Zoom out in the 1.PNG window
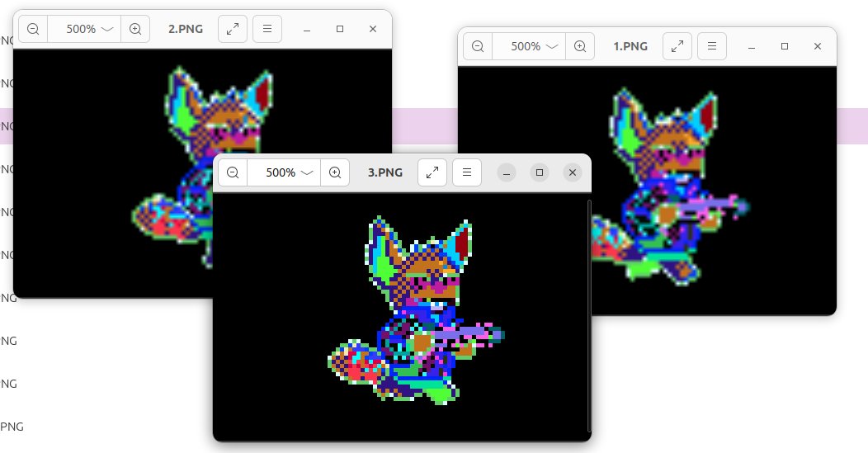Image resolution: width=868 pixels, height=453 pixels. pyautogui.click(x=478, y=46)
